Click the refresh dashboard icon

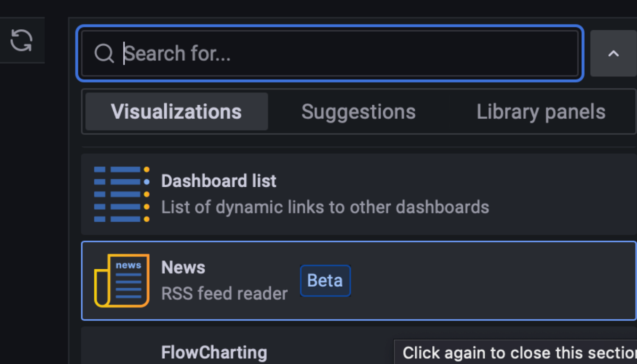point(21,40)
